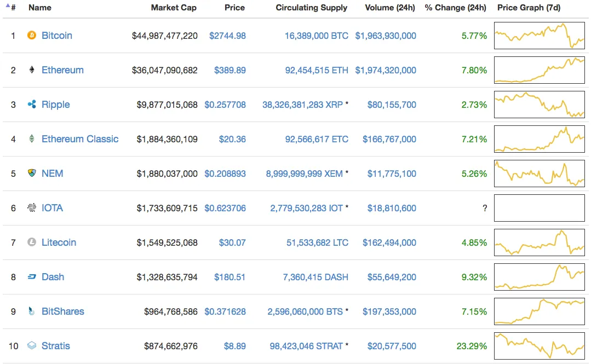Click the Dash logo icon

[32, 276]
